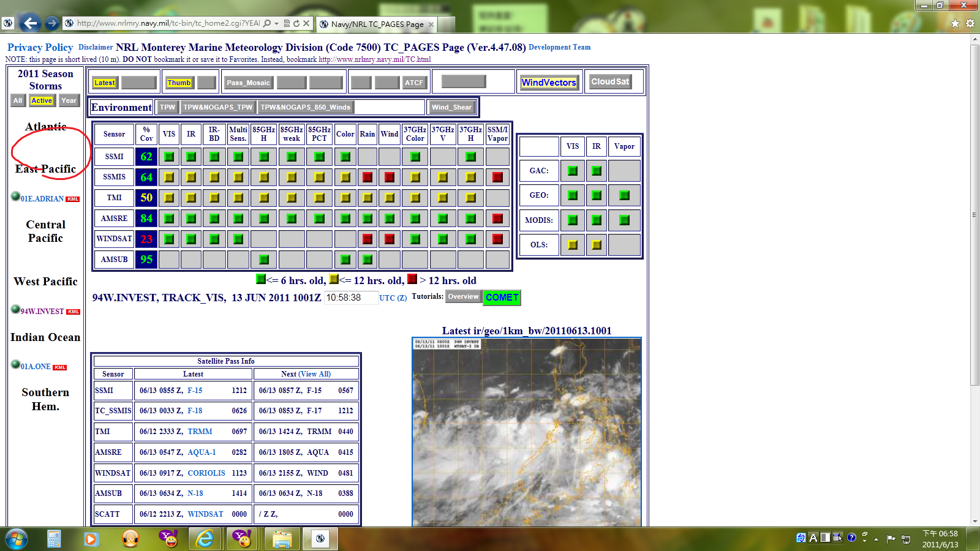
Task: Click the green MODIS IR square
Action: (597, 220)
